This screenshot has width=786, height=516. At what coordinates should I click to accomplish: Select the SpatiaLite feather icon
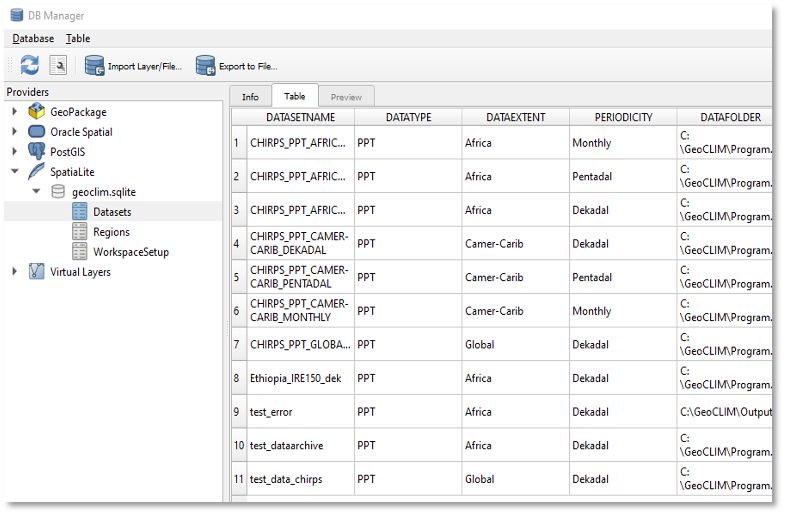point(37,172)
